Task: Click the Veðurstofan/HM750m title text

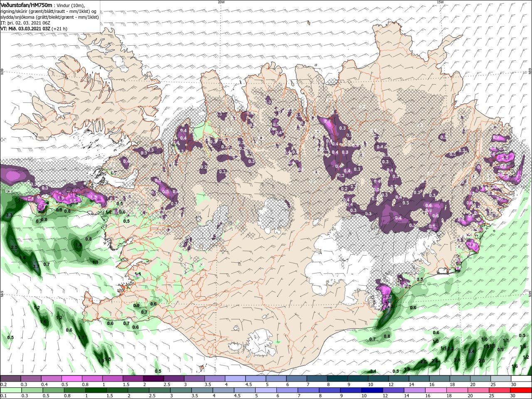Action: pyautogui.click(x=26, y=5)
